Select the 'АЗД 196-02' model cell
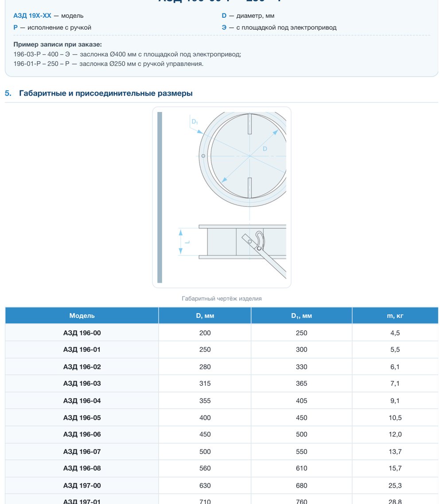 point(82,367)
